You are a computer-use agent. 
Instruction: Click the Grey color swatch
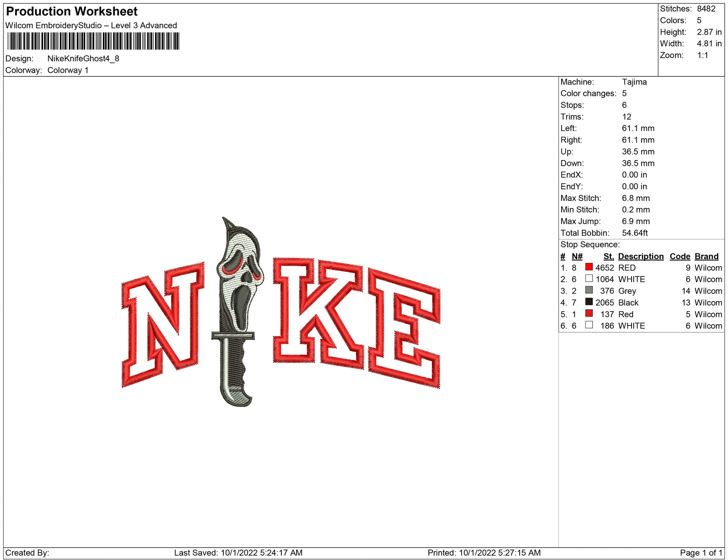(x=589, y=290)
